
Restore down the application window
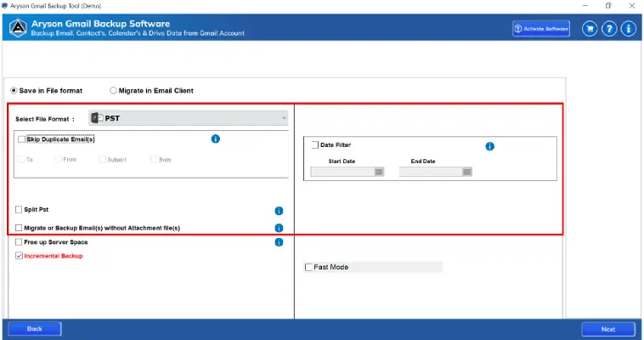608,6
